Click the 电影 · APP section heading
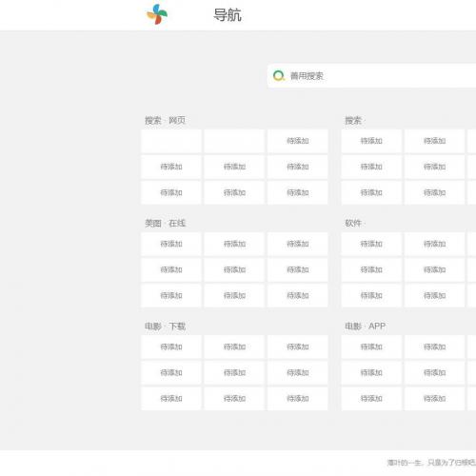 tap(366, 326)
